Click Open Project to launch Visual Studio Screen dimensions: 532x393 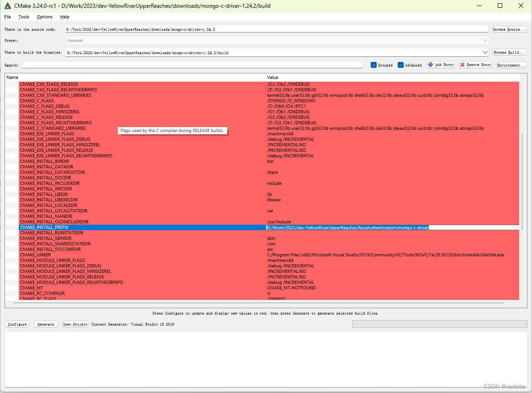[x=75, y=324]
